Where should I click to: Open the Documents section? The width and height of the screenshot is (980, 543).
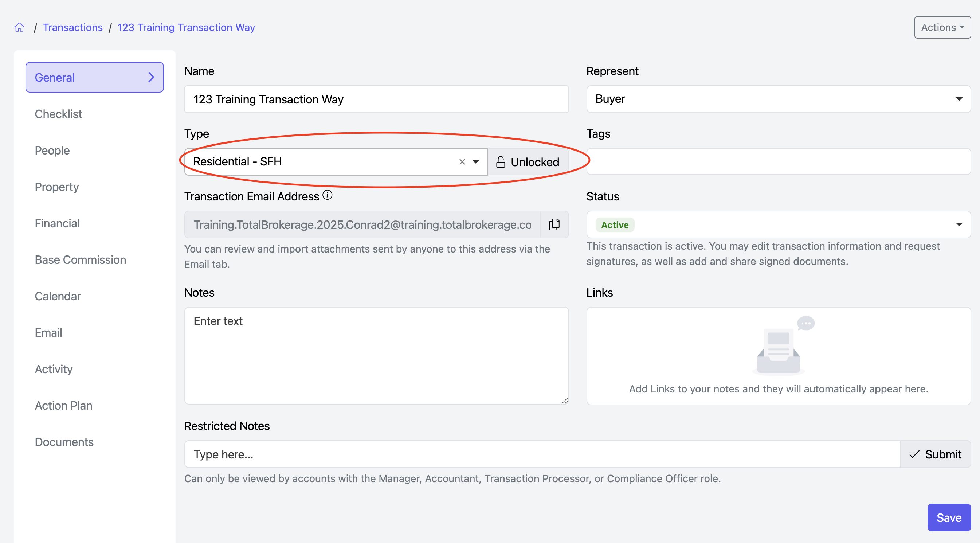(64, 442)
